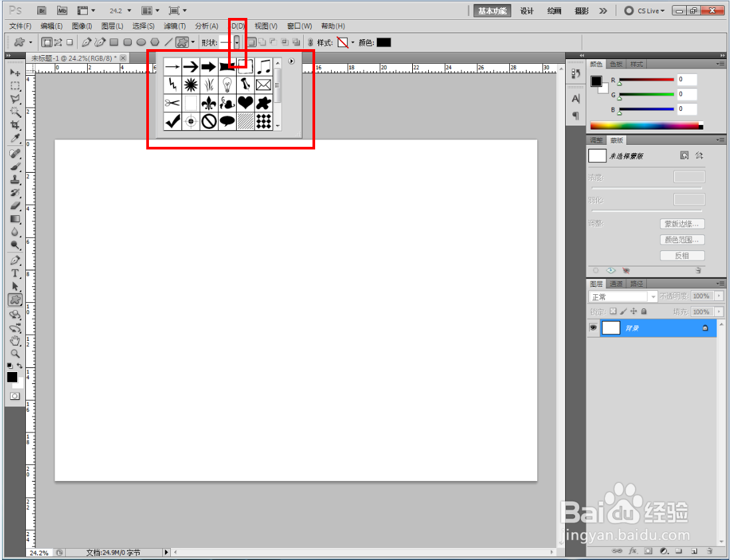Select the Clone Stamp tool
The image size is (730, 560).
(15, 179)
